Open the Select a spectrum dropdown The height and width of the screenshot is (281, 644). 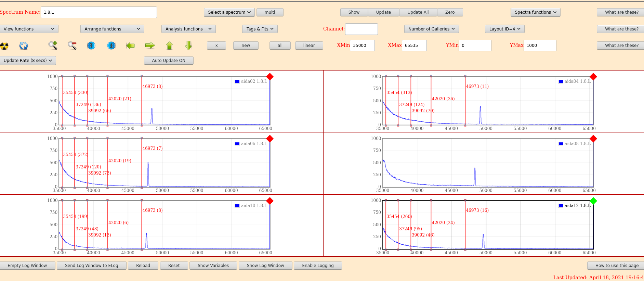pos(229,12)
